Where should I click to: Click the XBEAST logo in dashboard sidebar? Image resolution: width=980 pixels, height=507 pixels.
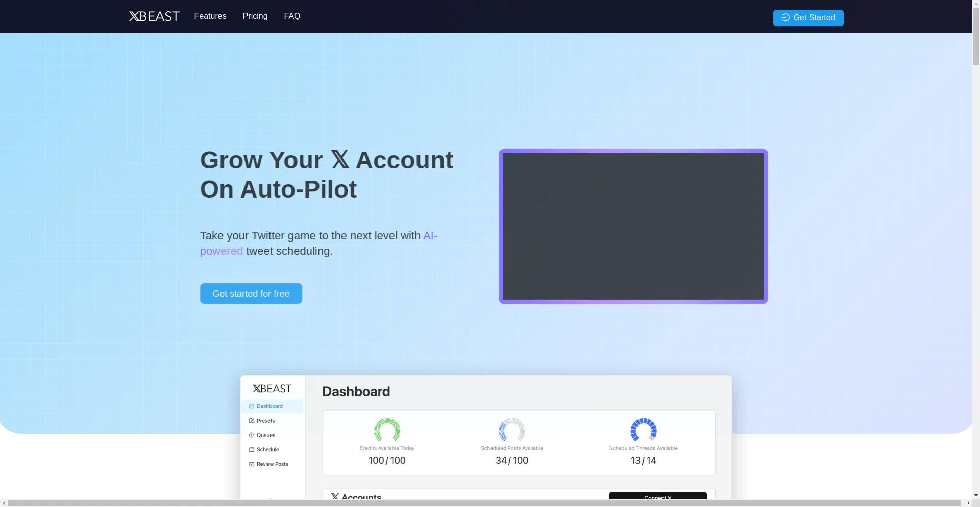point(272,389)
